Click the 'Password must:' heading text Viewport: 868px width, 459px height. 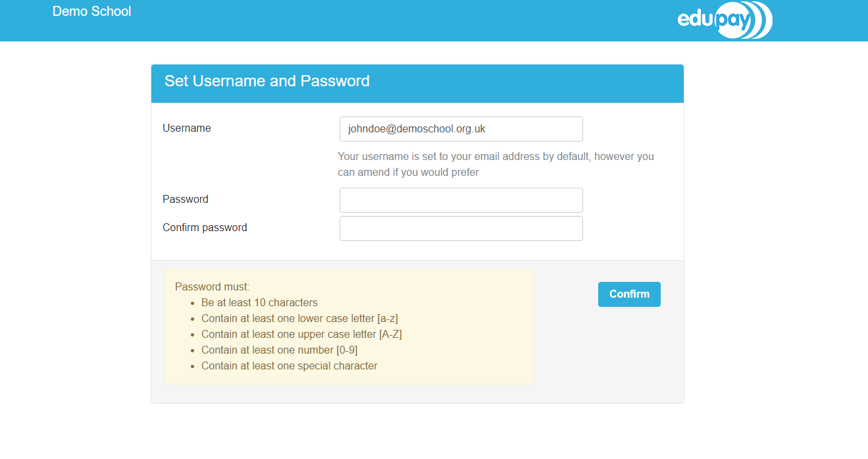coord(213,287)
